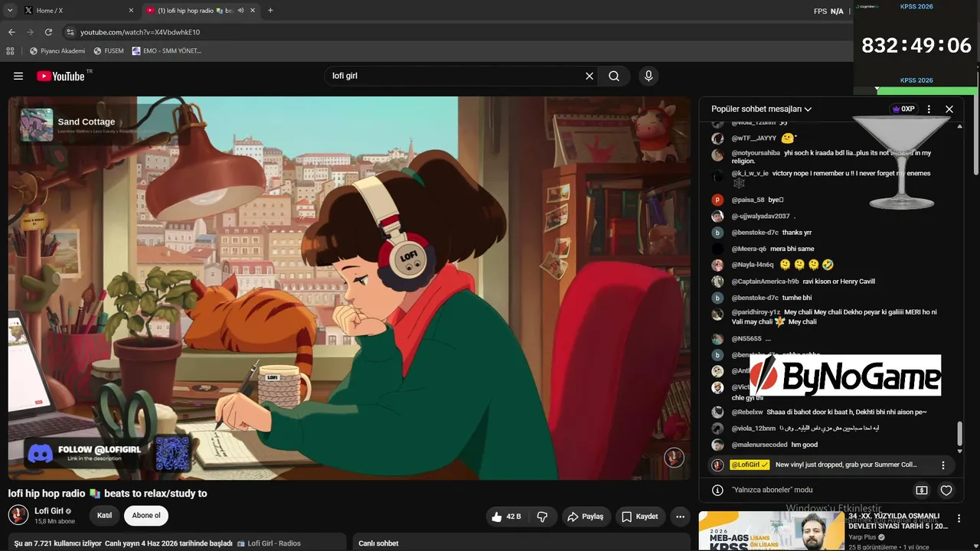
Task: Open the Piyancı Akademi bookmark
Action: tap(57, 51)
